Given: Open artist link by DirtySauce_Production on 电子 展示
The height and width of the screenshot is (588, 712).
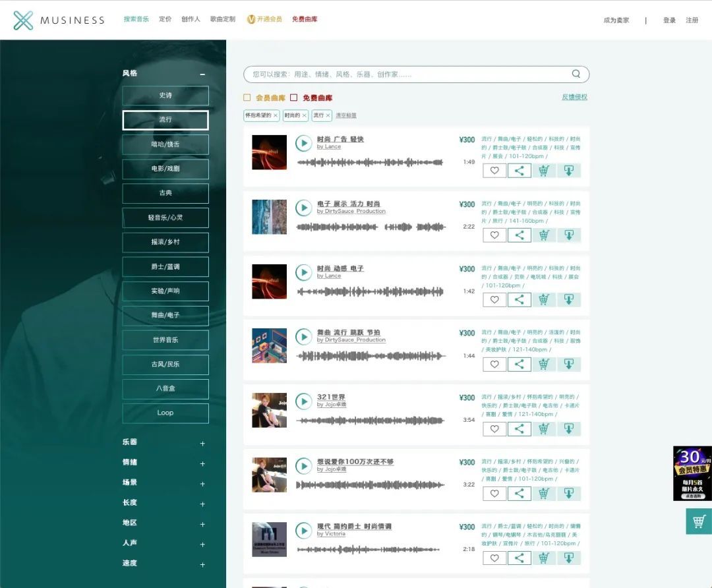Looking at the screenshot, I should pyautogui.click(x=351, y=211).
